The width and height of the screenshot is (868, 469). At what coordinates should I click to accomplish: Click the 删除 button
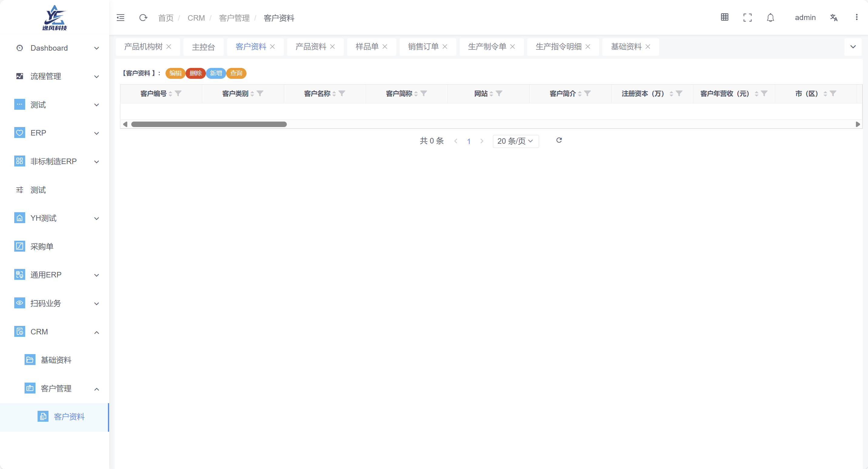(196, 73)
